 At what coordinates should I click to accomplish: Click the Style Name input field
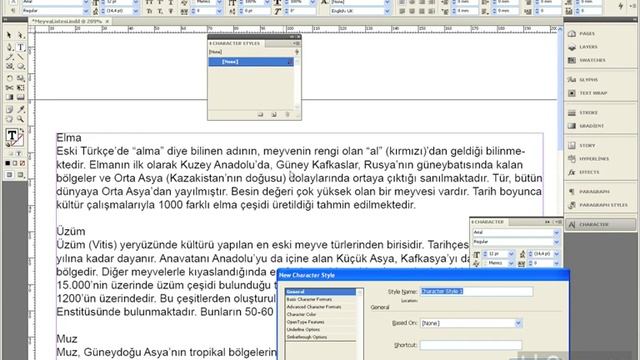[x=476, y=291]
